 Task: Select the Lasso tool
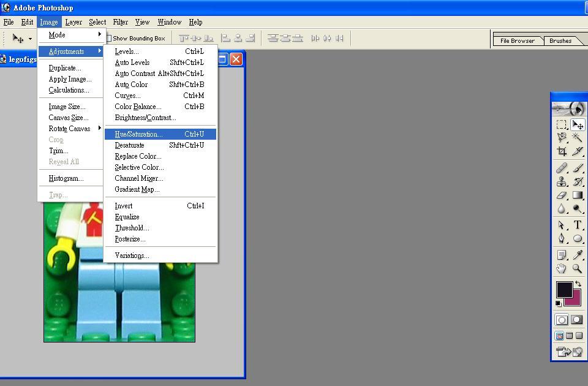click(562, 138)
